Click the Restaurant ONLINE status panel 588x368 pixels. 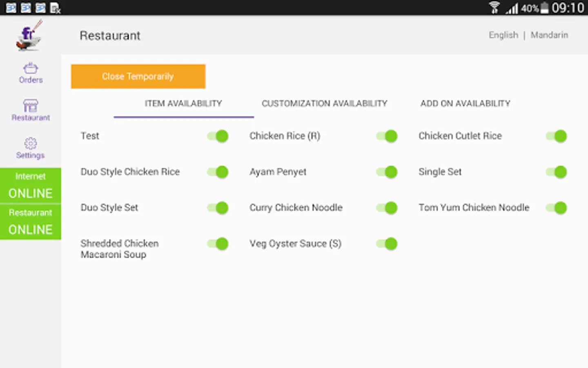tap(31, 222)
